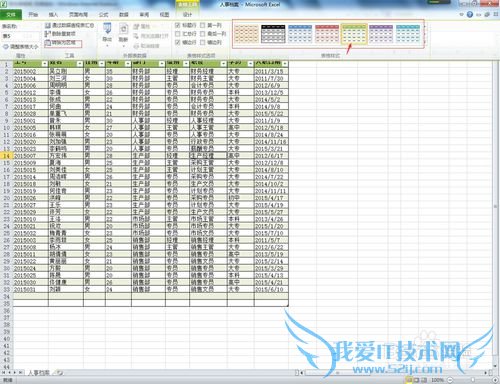The image size is (500, 384).
Task: Click the table name field containing 表5
Action: (x=20, y=36)
